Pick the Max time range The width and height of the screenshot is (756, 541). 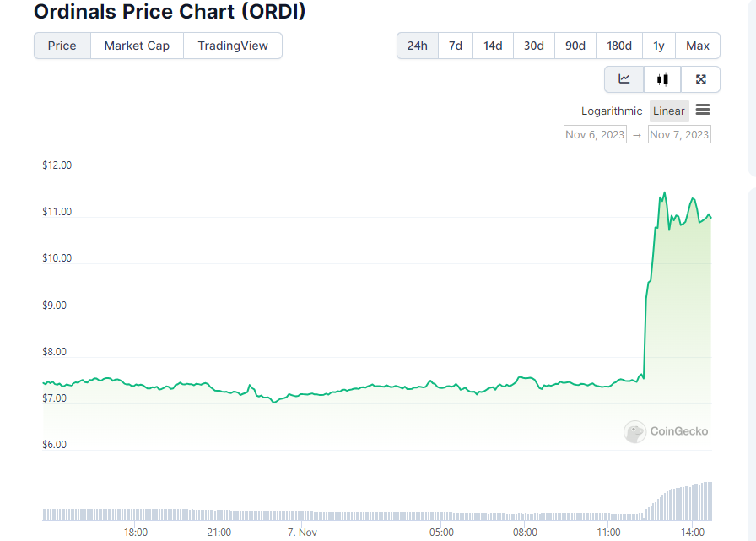[x=698, y=46]
